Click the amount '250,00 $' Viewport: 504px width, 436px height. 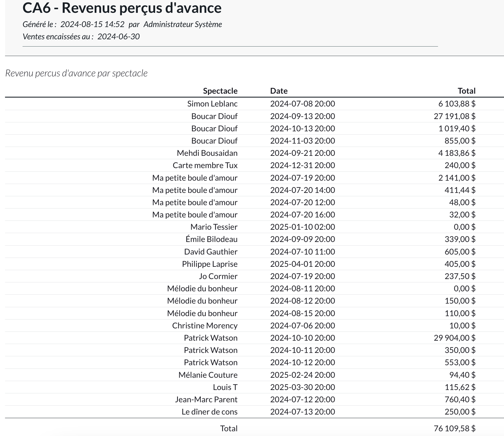(460, 412)
